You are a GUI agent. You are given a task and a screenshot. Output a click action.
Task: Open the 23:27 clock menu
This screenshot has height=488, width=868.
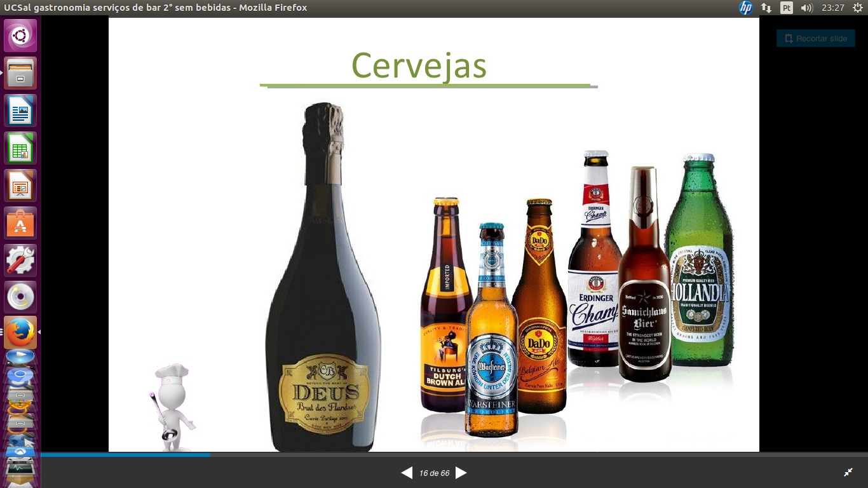point(832,8)
